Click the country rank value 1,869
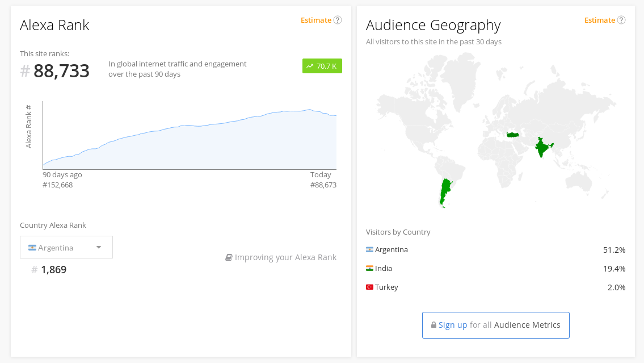This screenshot has width=644, height=363. 53,270
